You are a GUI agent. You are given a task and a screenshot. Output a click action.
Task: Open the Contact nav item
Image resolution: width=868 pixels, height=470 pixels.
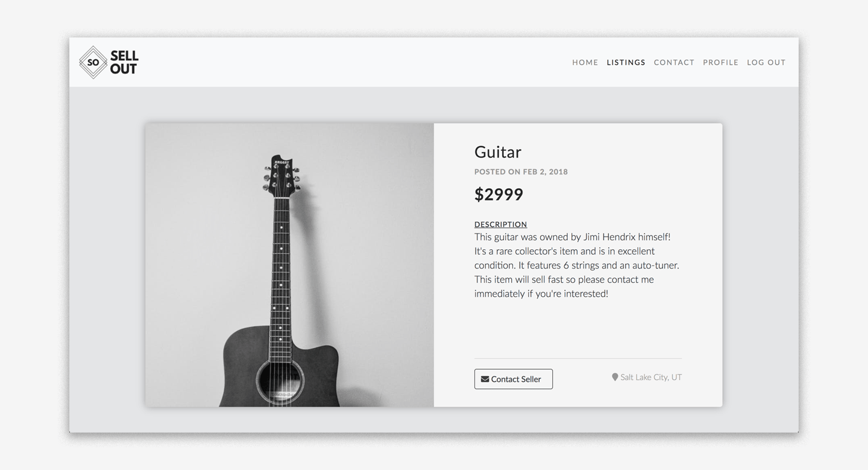click(x=674, y=62)
